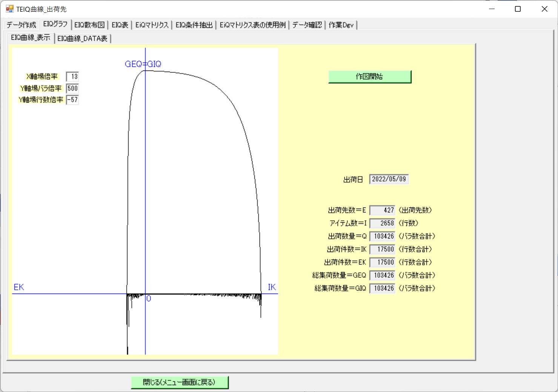The height and width of the screenshot is (392, 558).
Task: Switch to the EIQ散布図 tab
Action: pos(89,25)
